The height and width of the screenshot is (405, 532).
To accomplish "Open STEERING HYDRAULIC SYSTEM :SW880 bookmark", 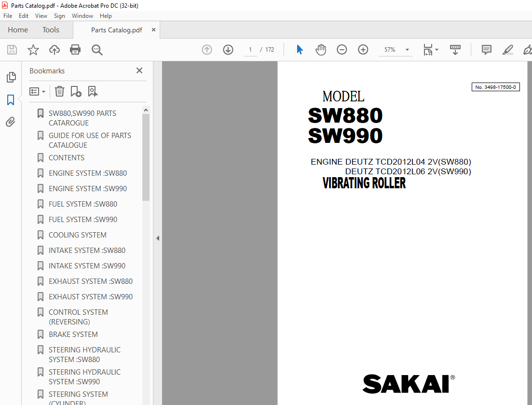I will point(84,355).
